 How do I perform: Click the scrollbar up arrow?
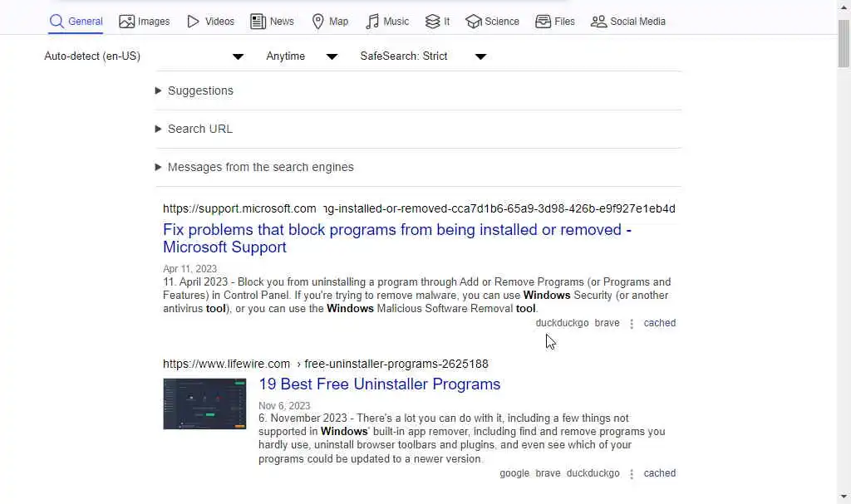coord(844,7)
